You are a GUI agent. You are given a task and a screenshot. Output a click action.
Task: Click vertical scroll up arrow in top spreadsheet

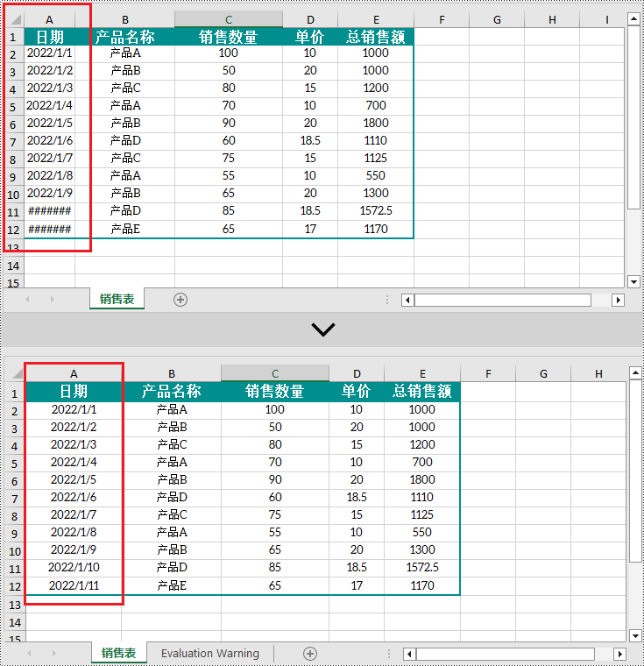(633, 18)
